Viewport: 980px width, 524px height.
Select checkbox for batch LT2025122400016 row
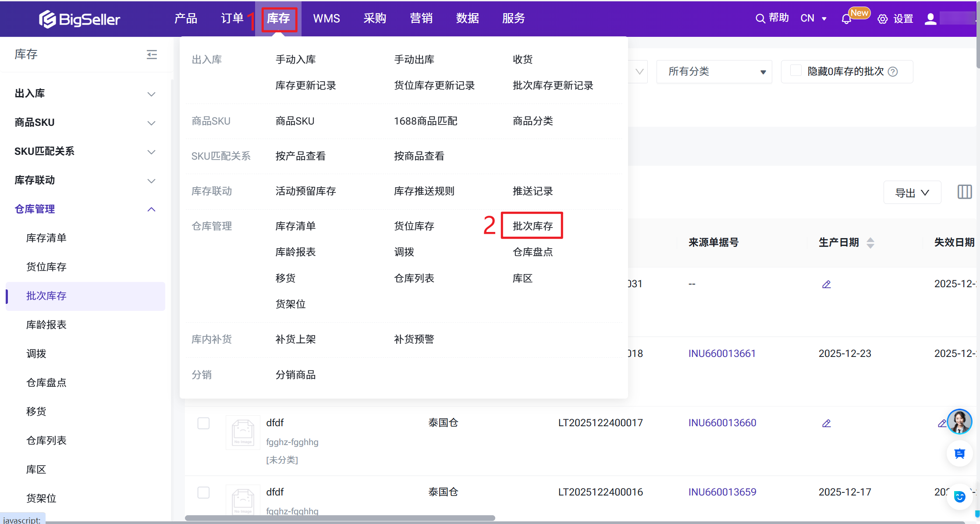[x=203, y=492]
